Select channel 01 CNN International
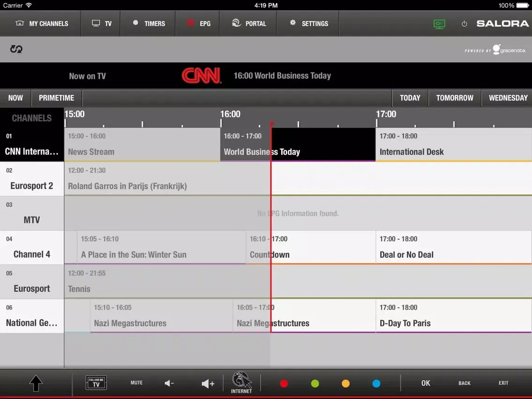This screenshot has height=399, width=532. tap(32, 145)
